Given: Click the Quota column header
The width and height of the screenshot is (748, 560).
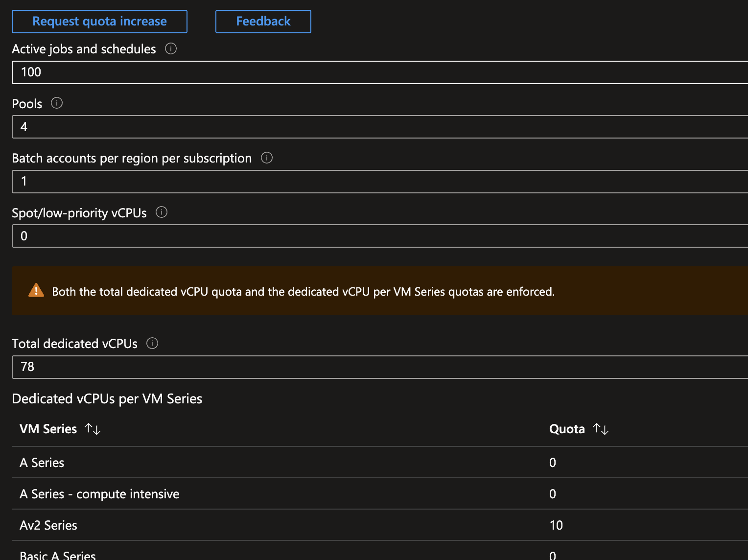Looking at the screenshot, I should click(567, 429).
